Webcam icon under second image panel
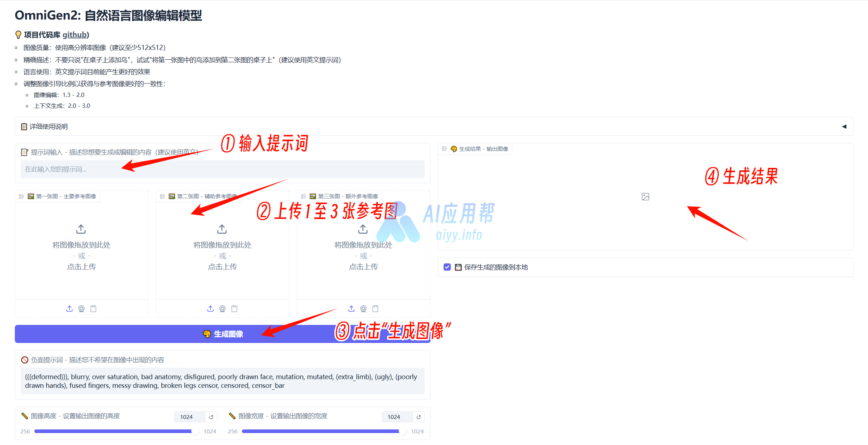Image resolution: width=868 pixels, height=445 pixels. [222, 309]
